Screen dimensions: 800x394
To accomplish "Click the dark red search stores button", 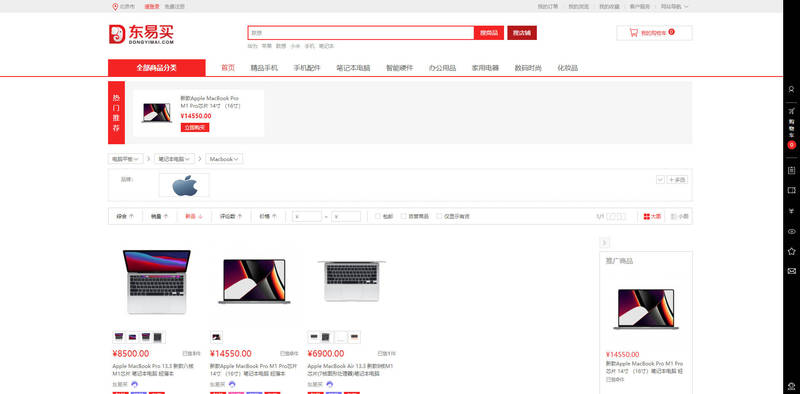I will 522,33.
